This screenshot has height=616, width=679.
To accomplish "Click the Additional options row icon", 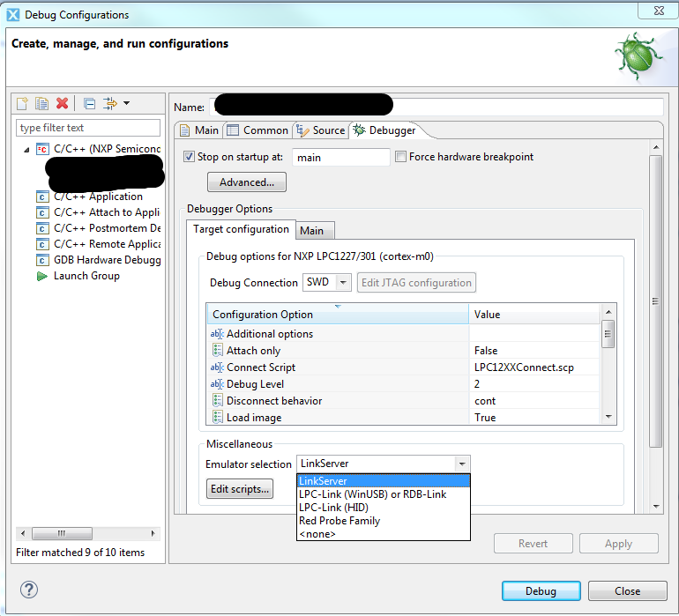I will 217,334.
